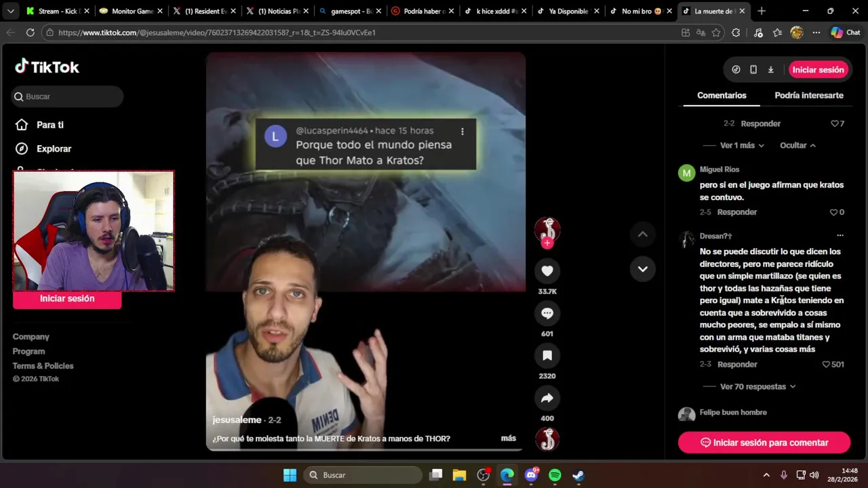Open the Windows Start menu
Image resolution: width=868 pixels, height=488 pixels.
point(290,475)
